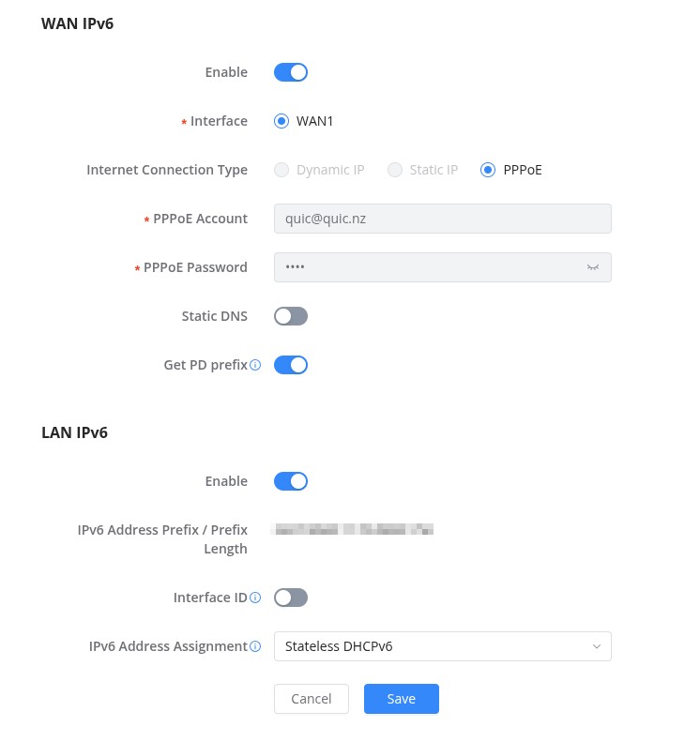Click the blurred IPv6 address prefix value
This screenshot has height=742, width=700.
pyautogui.click(x=353, y=530)
